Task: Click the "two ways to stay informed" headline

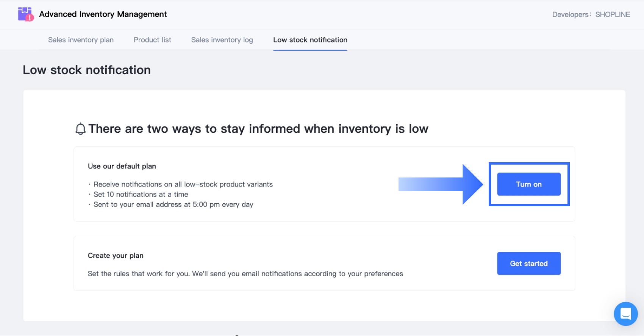Action: pos(258,129)
